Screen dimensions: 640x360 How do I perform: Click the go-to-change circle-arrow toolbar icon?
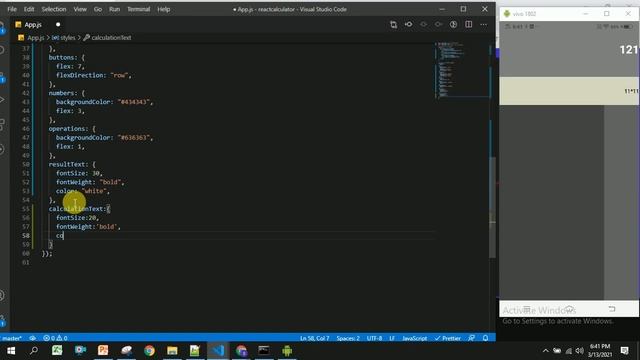(x=409, y=24)
